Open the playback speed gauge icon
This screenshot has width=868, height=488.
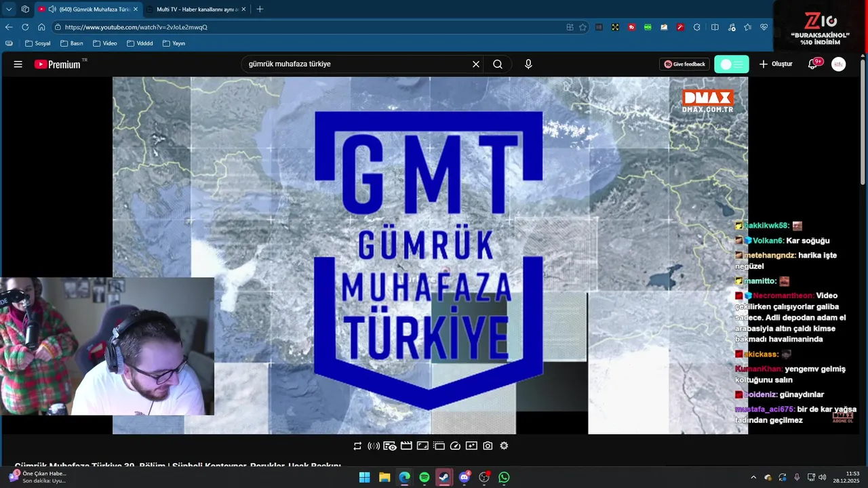coord(455,446)
